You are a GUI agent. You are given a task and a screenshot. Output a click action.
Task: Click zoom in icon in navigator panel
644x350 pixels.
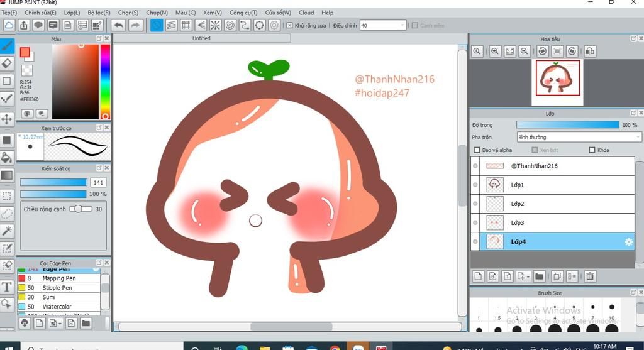click(x=495, y=52)
